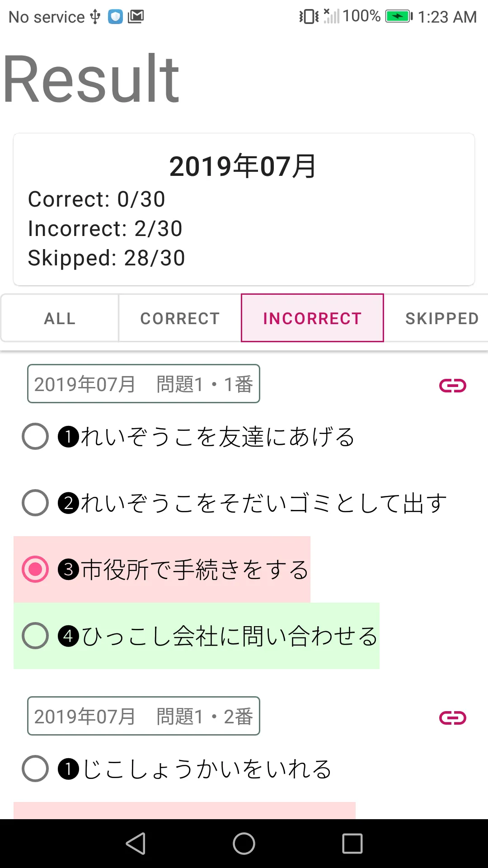
Task: Open the recent apps square icon
Action: click(x=352, y=844)
